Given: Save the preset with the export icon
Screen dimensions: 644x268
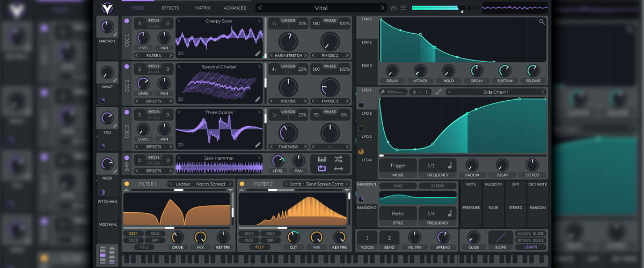Looking at the screenshot, I should (394, 8).
